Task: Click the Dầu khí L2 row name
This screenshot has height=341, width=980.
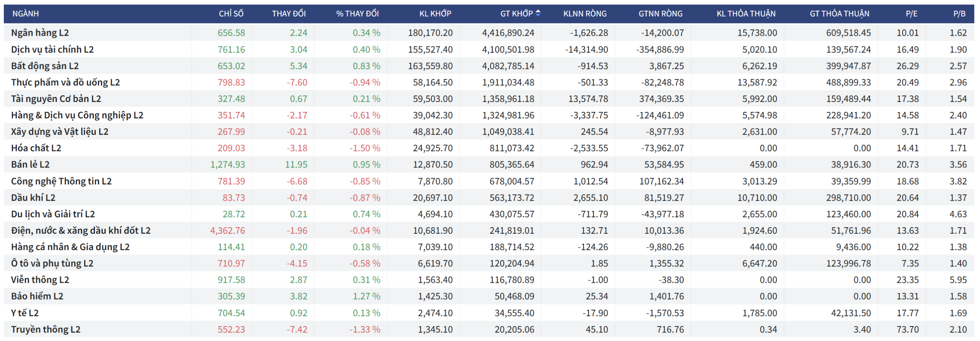Action: coord(33,198)
